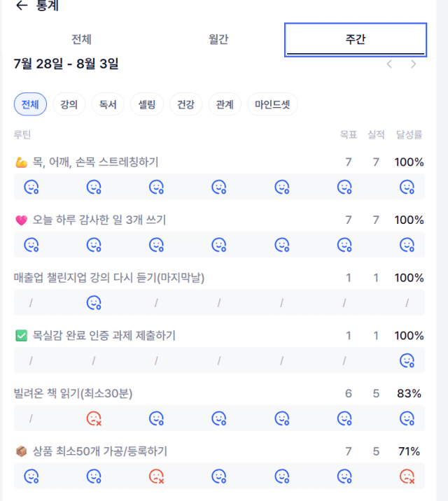This screenshot has width=448, height=501.
Task: Click the pink heart icon beside 감사한 일 routine
Action: click(x=22, y=220)
